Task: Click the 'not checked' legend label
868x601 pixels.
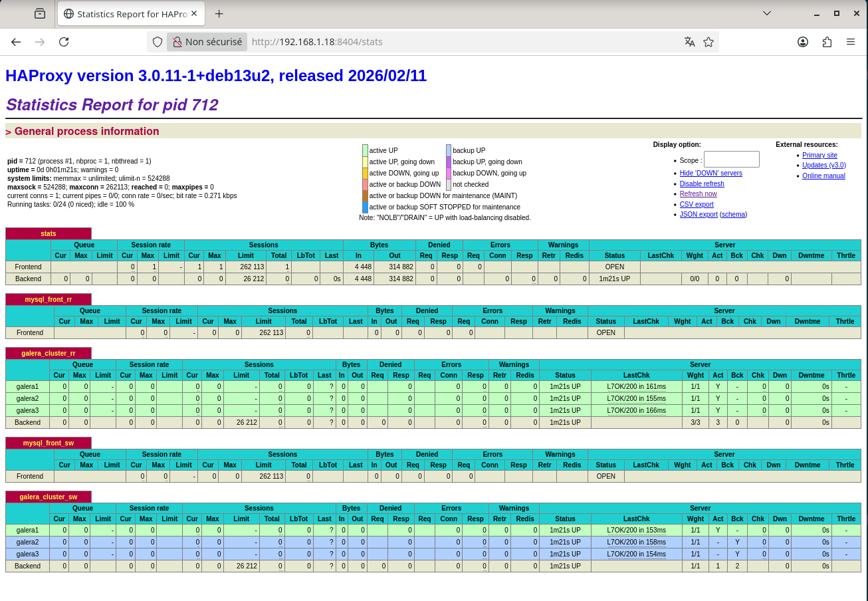Action: point(471,185)
